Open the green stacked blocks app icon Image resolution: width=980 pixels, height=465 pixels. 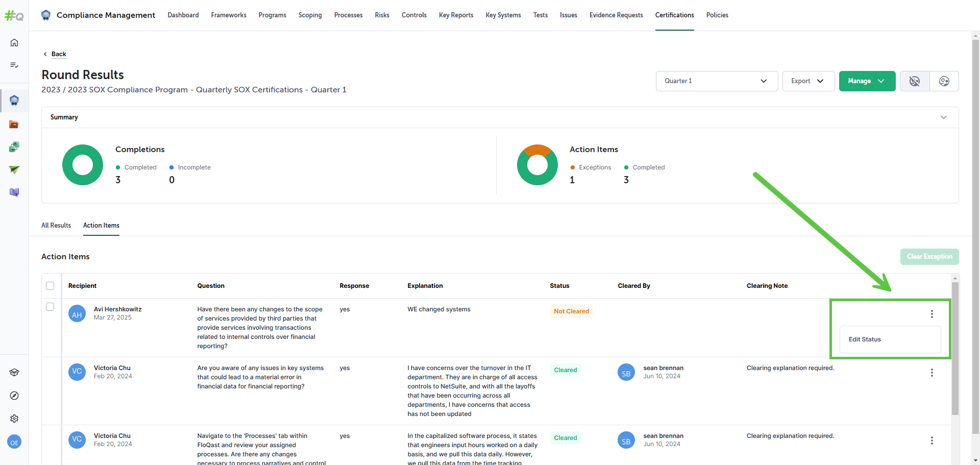pyautogui.click(x=14, y=147)
